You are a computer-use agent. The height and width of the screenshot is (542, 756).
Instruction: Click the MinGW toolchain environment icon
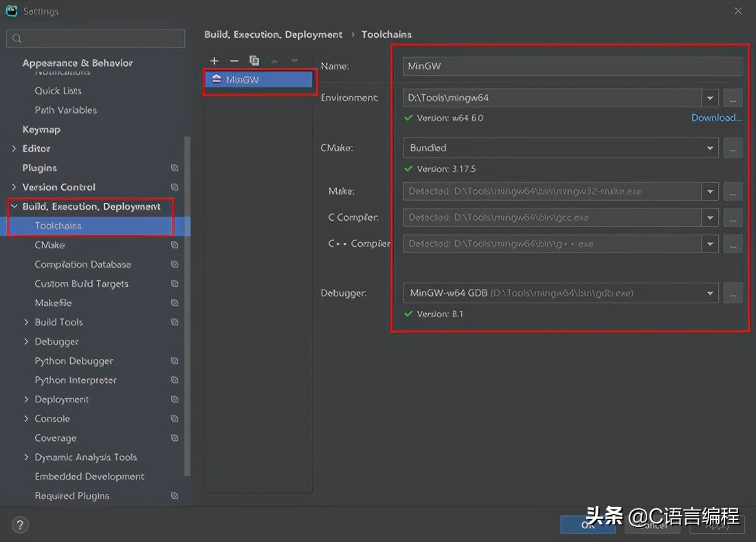[215, 80]
